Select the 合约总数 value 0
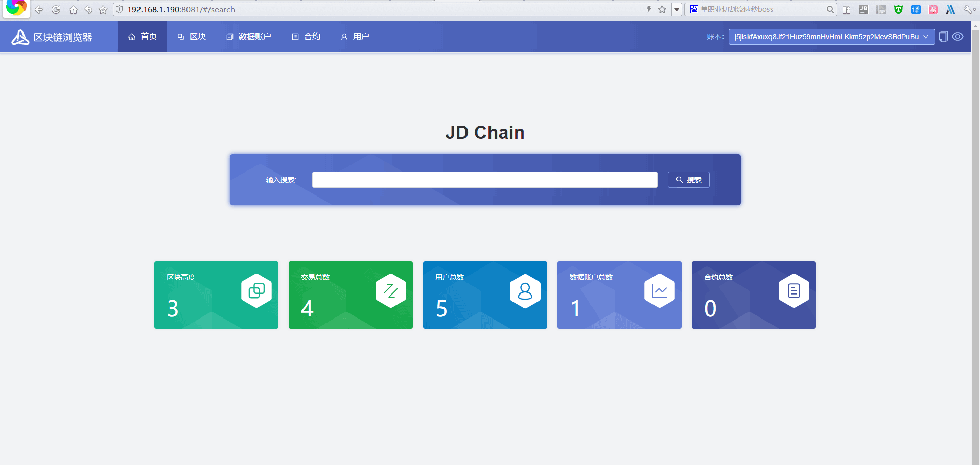Viewport: 980px width, 465px height. pos(710,309)
